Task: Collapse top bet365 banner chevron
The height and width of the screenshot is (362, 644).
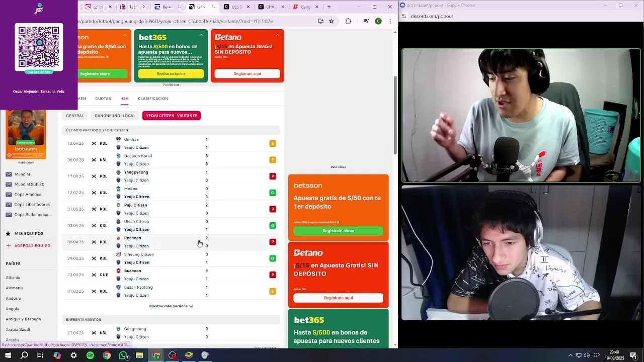Action: (201, 35)
